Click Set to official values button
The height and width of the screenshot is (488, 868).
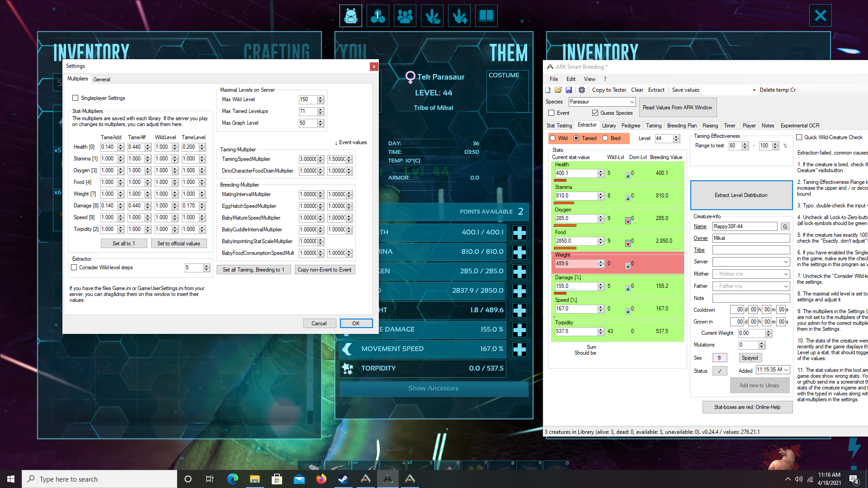click(x=179, y=244)
